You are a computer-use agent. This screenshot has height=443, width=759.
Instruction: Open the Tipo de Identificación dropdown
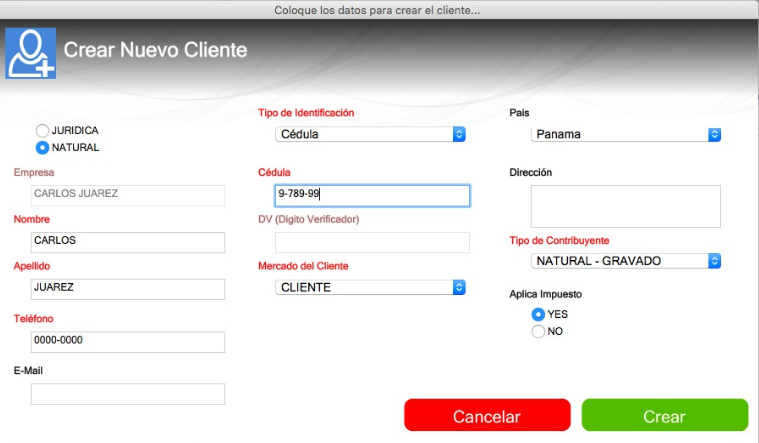pos(370,134)
